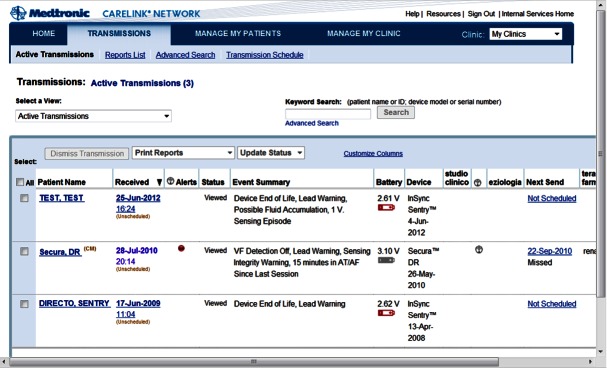
Task: Go to the HOME tab
Action: (x=43, y=34)
